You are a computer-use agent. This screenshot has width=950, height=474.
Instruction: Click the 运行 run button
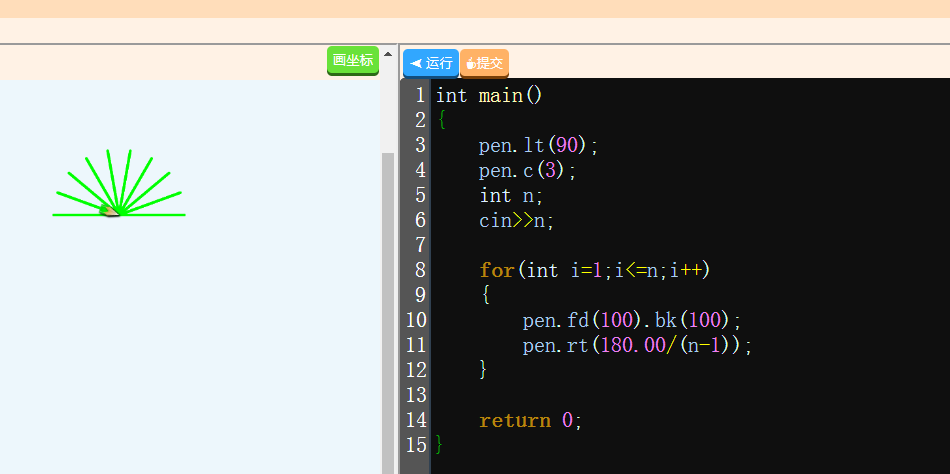(x=431, y=63)
